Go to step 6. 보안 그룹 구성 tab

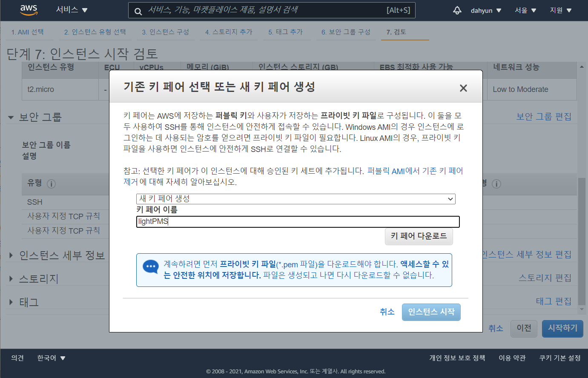pos(346,32)
